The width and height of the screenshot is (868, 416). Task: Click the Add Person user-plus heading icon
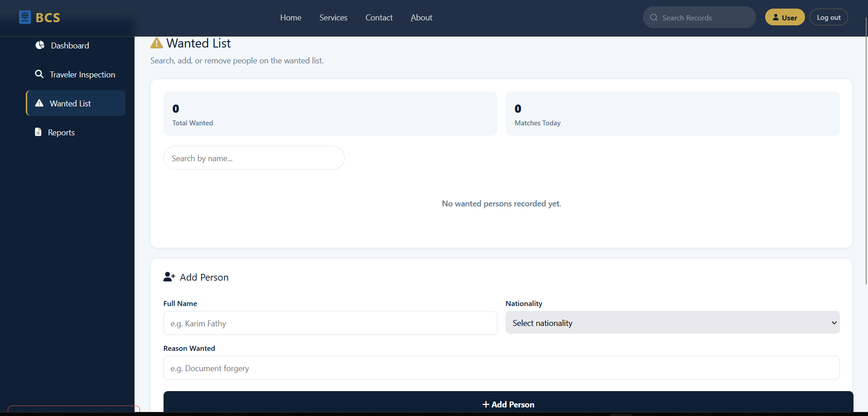pos(169,277)
